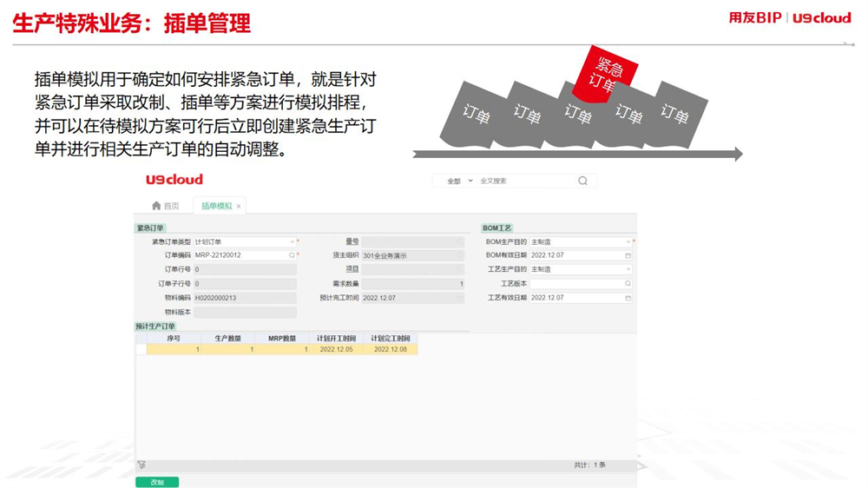Click the 需求数量 field
Image resolution: width=868 pixels, height=488 pixels.
click(413, 284)
